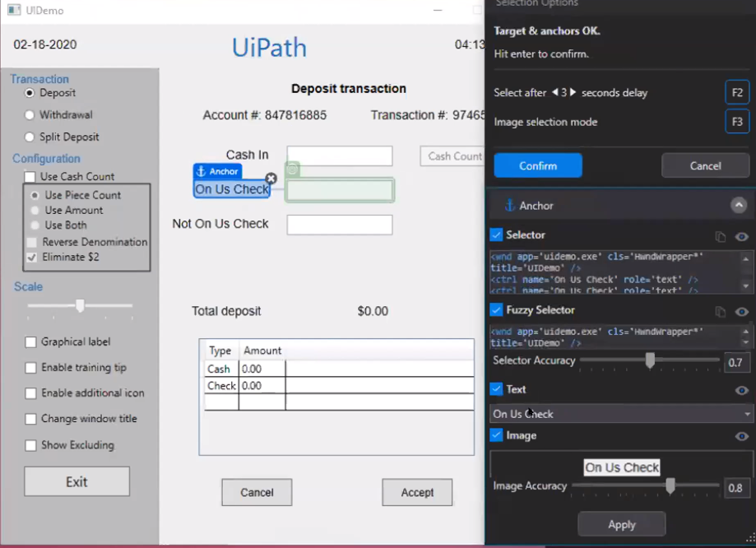This screenshot has width=756, height=548.
Task: Show Selector highlight via eye icon
Action: click(741, 236)
